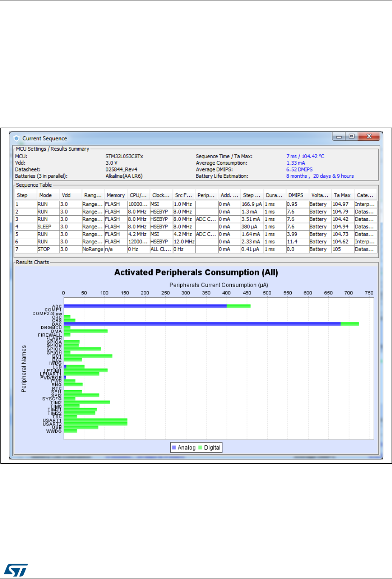Image resolution: width=392 pixels, height=579 pixels.
Task: Close the Current Sequence window
Action: (368, 137)
